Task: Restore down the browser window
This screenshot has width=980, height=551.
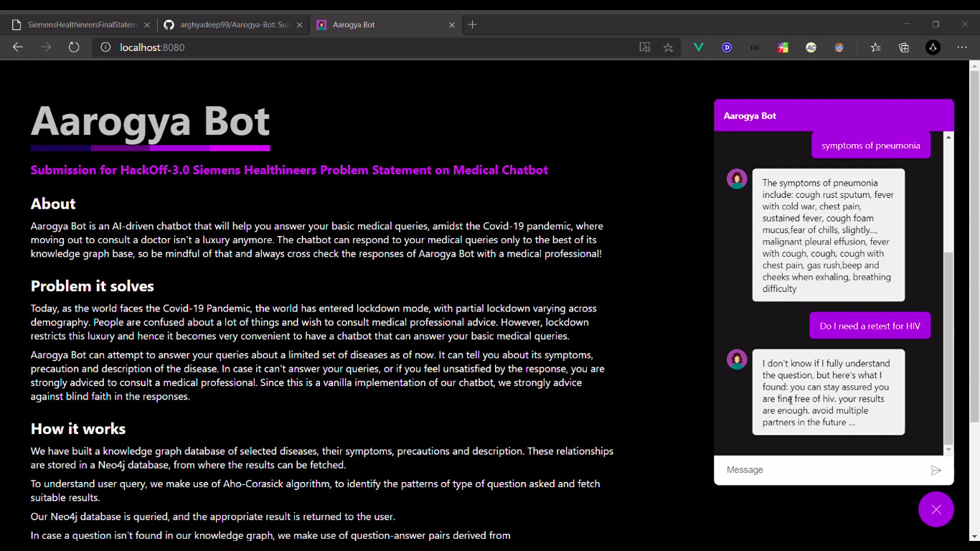Action: point(936,24)
